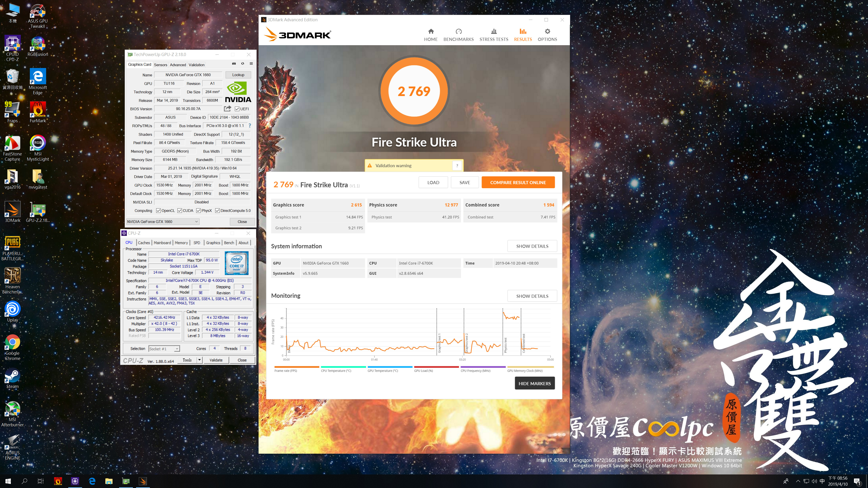The image size is (868, 488).
Task: Open Socket #1 selection dropdown in CPU-Z
Action: pyautogui.click(x=164, y=349)
